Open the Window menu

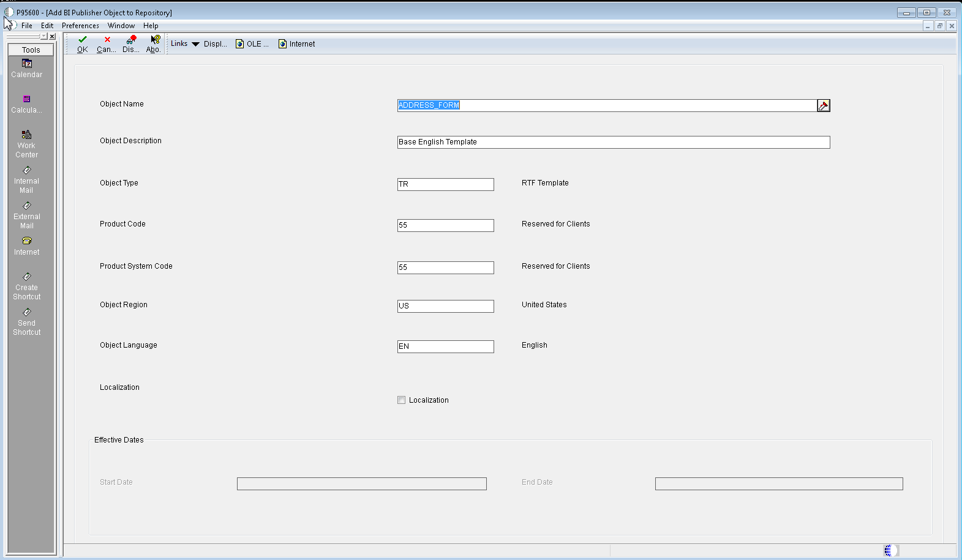pyautogui.click(x=121, y=26)
